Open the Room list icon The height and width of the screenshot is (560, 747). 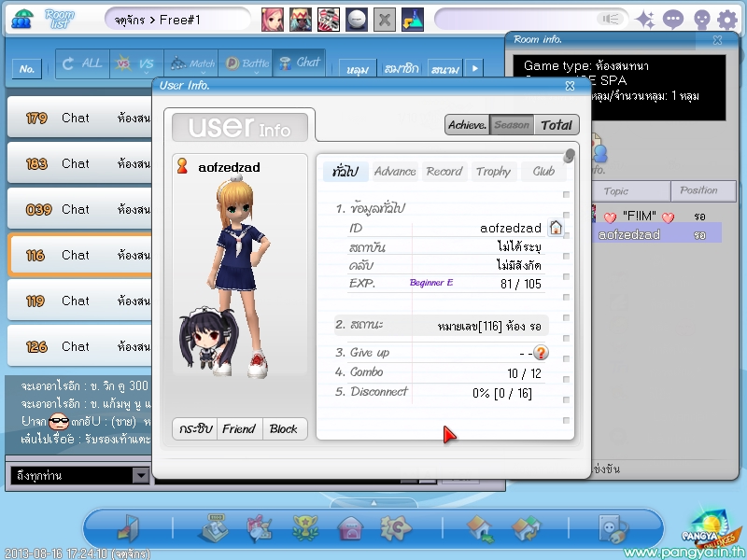click(43, 19)
